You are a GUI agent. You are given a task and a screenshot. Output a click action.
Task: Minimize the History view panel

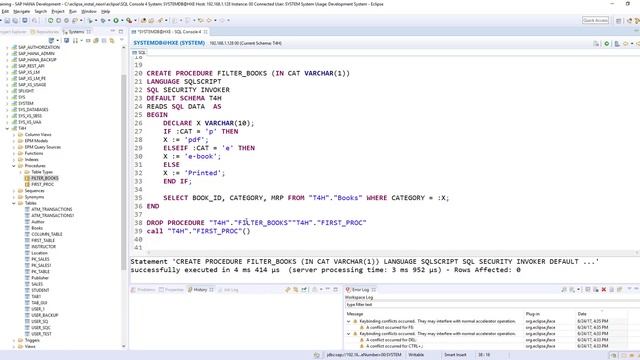(328, 289)
